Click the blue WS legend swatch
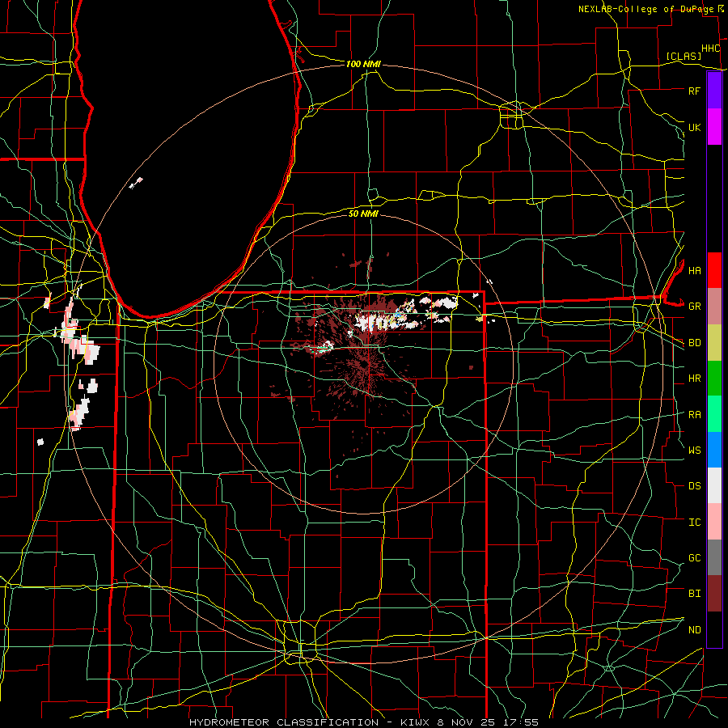This screenshot has height=728, width=728. pos(714,450)
